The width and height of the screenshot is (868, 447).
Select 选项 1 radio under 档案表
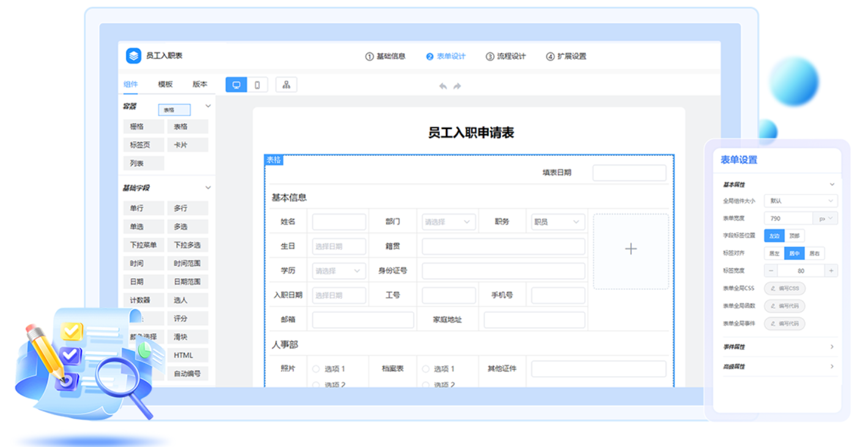[x=425, y=369]
